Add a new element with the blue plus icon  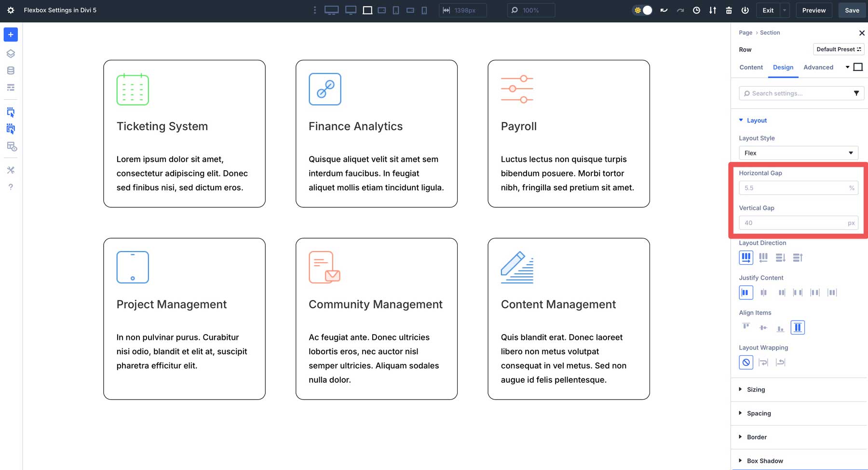(x=10, y=34)
